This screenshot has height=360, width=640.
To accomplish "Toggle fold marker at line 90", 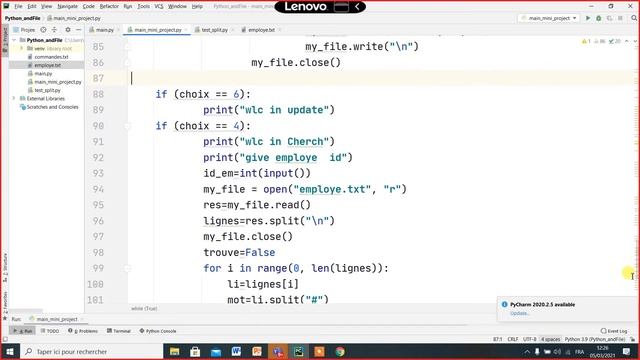I will 127,126.
